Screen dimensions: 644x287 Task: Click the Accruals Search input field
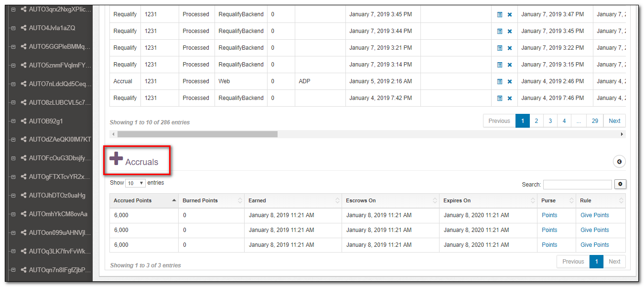577,185
